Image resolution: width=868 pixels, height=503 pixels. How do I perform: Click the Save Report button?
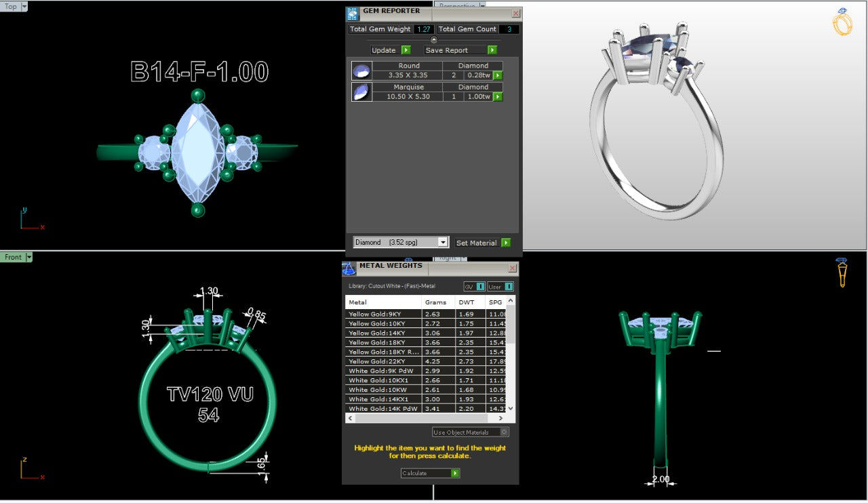click(460, 50)
